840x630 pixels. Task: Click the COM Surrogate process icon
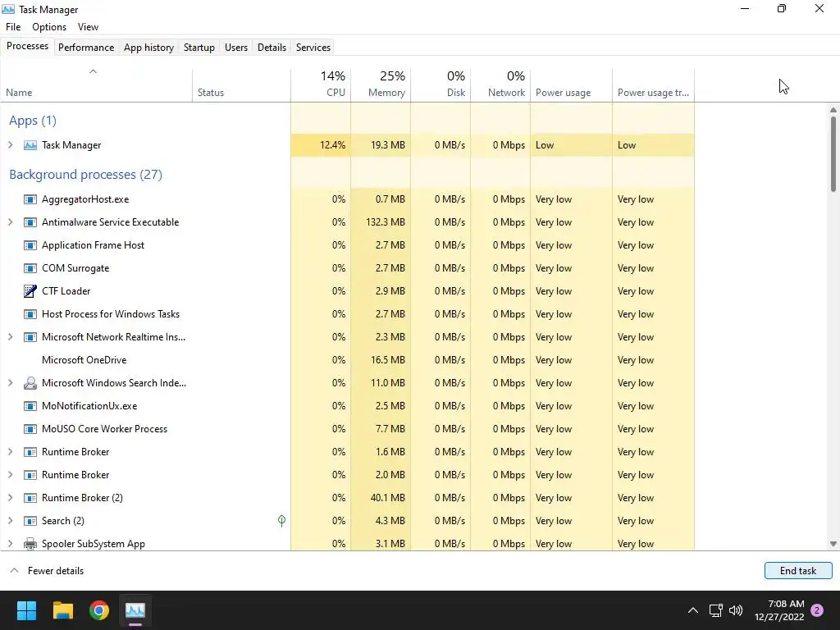tap(30, 268)
